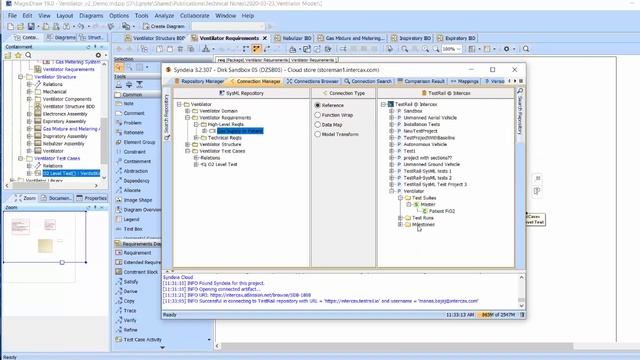Screen dimensions: 640x360
Task: Click the Zoom panel diagram thumbnail
Action: click(x=45, y=236)
